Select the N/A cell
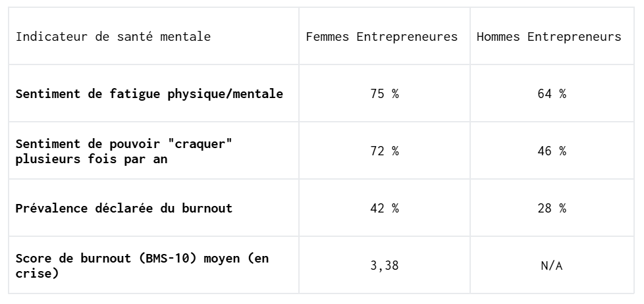The image size is (644, 304). 552,266
